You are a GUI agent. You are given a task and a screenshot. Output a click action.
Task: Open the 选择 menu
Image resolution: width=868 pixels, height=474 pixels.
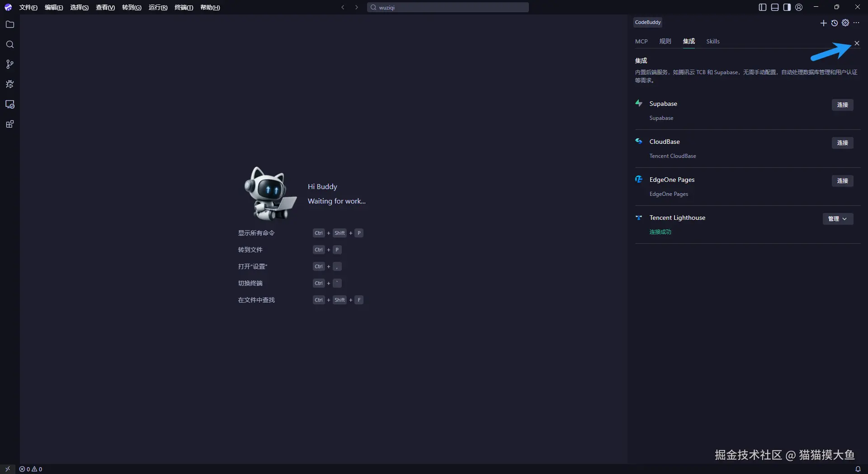pyautogui.click(x=79, y=7)
